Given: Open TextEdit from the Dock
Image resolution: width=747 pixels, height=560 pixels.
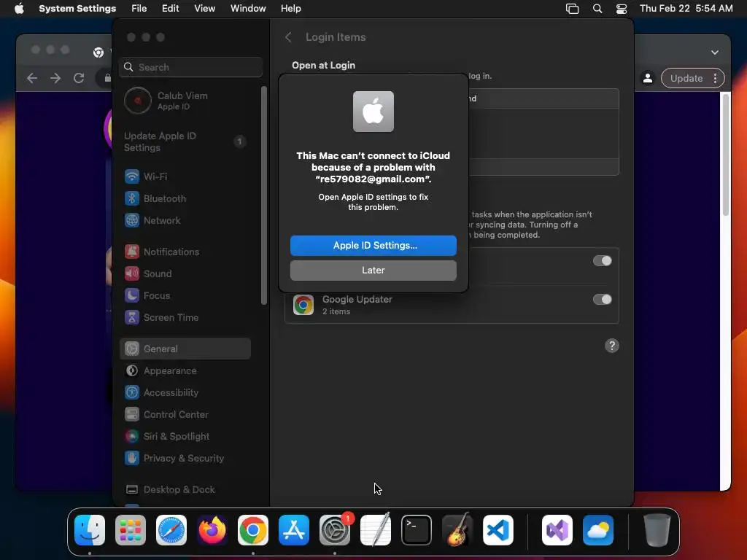Looking at the screenshot, I should [376, 530].
